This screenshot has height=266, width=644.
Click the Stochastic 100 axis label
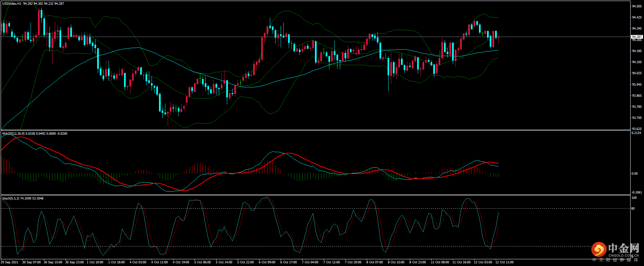pos(634,198)
